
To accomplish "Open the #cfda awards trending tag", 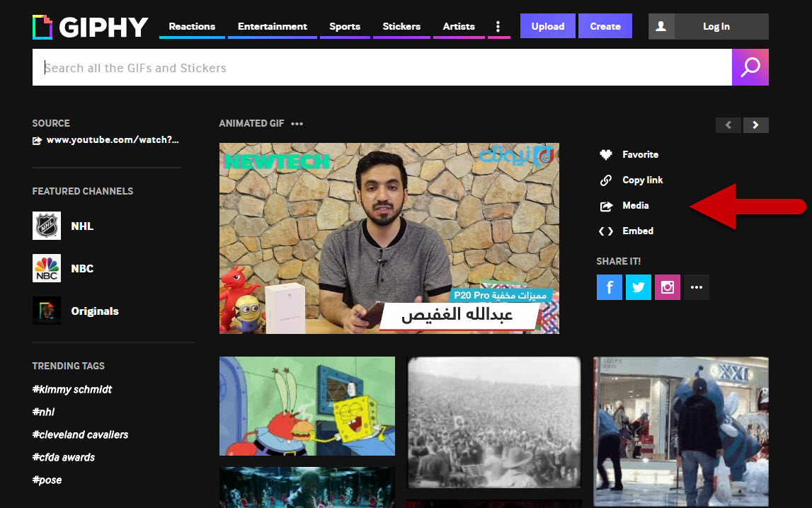I will 64,458.
